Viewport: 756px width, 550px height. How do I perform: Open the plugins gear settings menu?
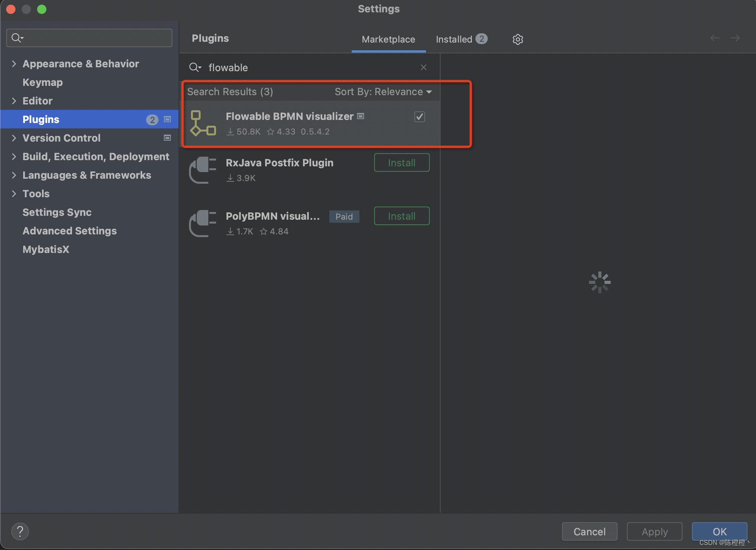(x=518, y=39)
